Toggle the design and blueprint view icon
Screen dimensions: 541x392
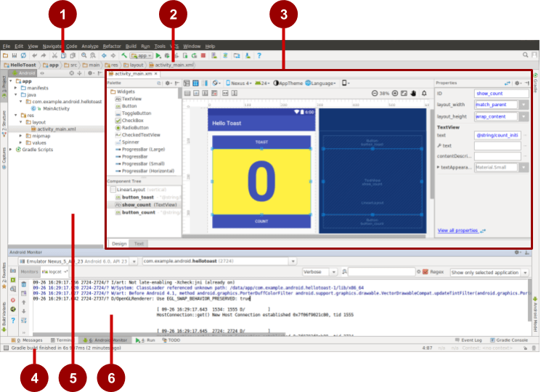[x=205, y=83]
